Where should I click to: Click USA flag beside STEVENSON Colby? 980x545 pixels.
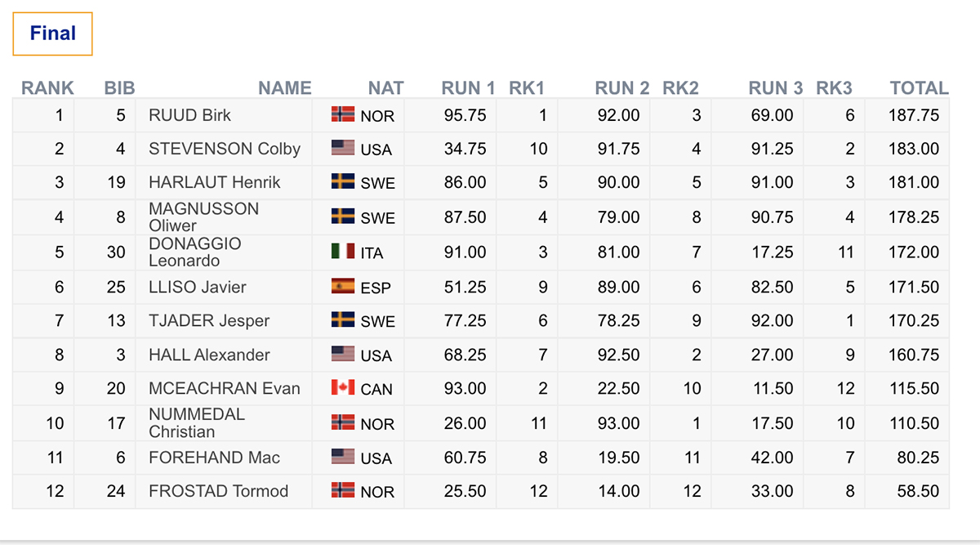coord(343,148)
